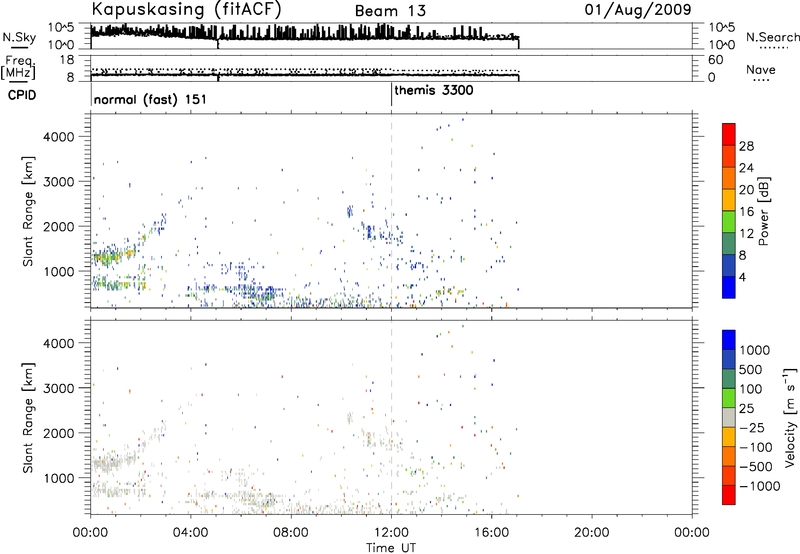The height and width of the screenshot is (554, 800).
Task: Click the '2000' tick on velocity panel
Action: pos(58,433)
